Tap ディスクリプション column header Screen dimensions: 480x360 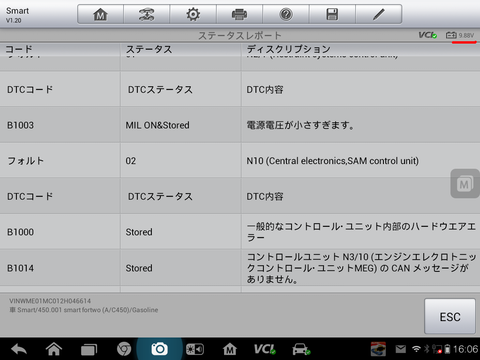(289, 49)
